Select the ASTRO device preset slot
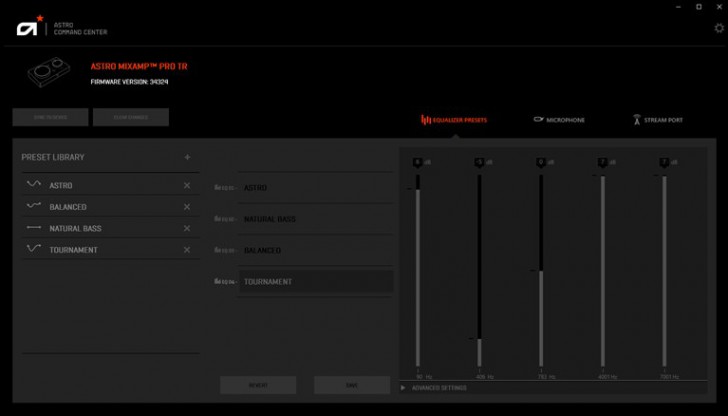 click(x=316, y=188)
